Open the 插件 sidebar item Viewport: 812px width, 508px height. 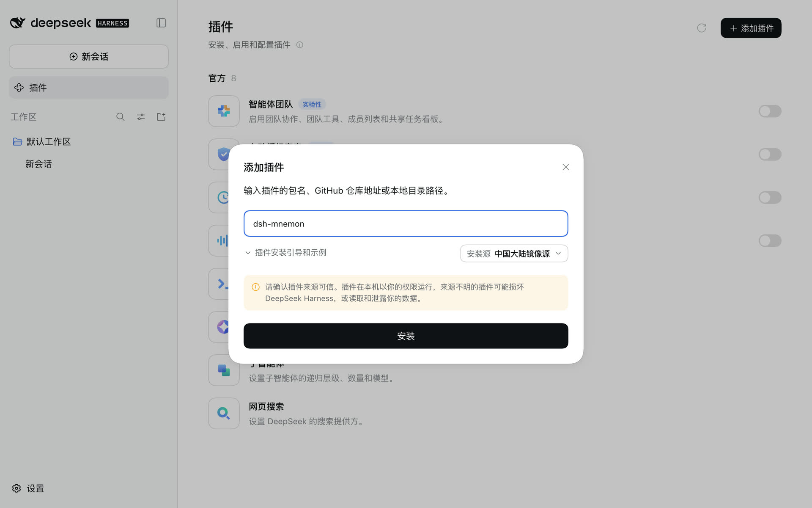coord(89,88)
